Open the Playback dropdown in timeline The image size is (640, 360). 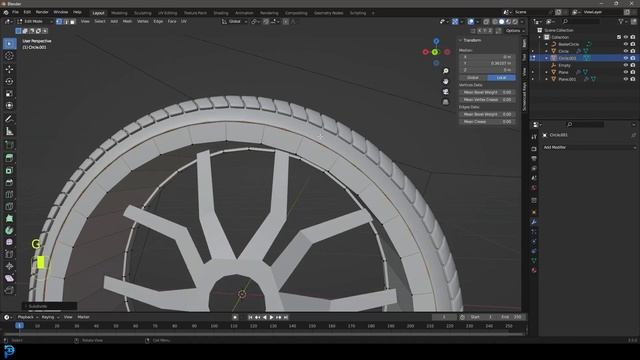point(27,317)
